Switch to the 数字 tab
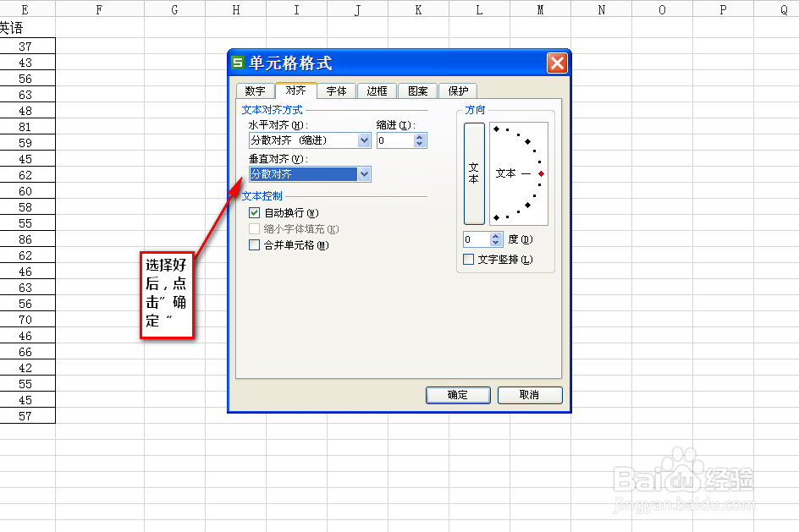This screenshot has height=532, width=799. point(256,90)
